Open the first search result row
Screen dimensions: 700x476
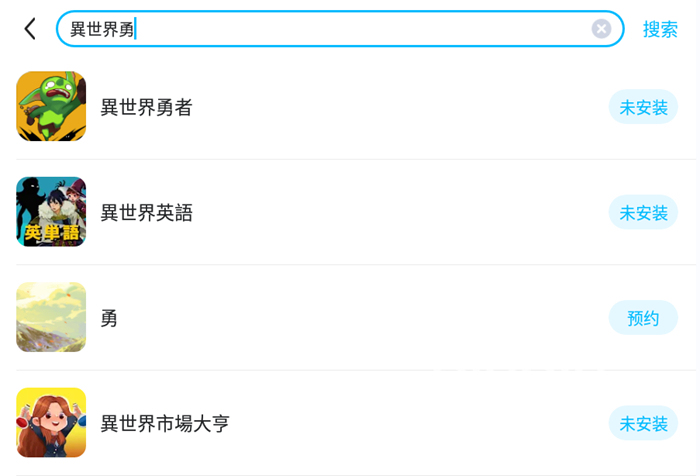click(x=350, y=107)
